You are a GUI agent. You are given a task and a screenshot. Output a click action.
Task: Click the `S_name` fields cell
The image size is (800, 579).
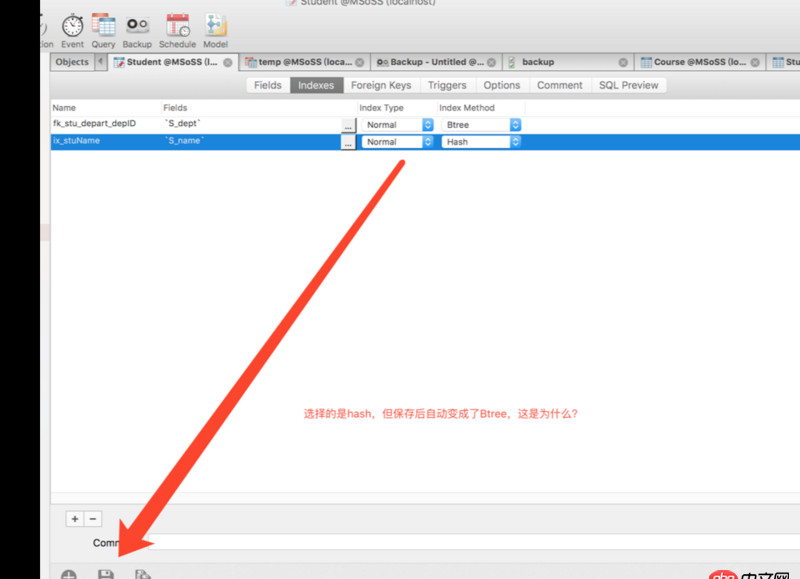pyautogui.click(x=185, y=141)
